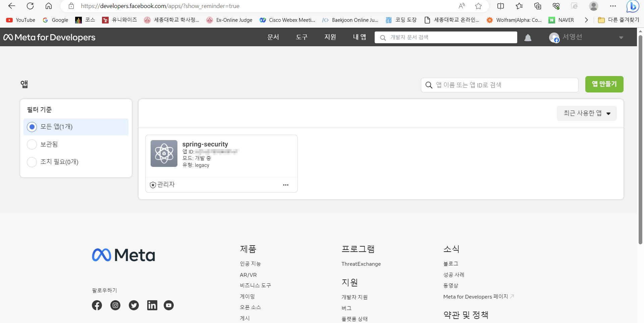
Task: Open the 블로그 footer link
Action: (x=451, y=264)
